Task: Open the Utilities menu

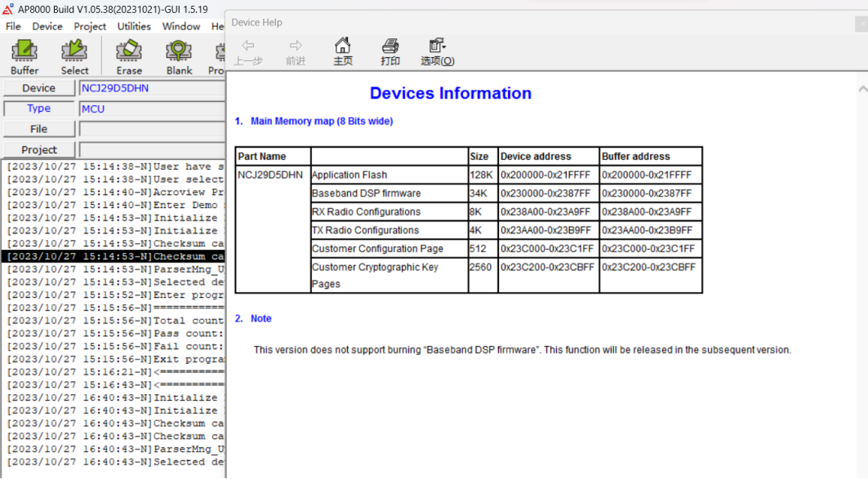Action: coord(134,27)
